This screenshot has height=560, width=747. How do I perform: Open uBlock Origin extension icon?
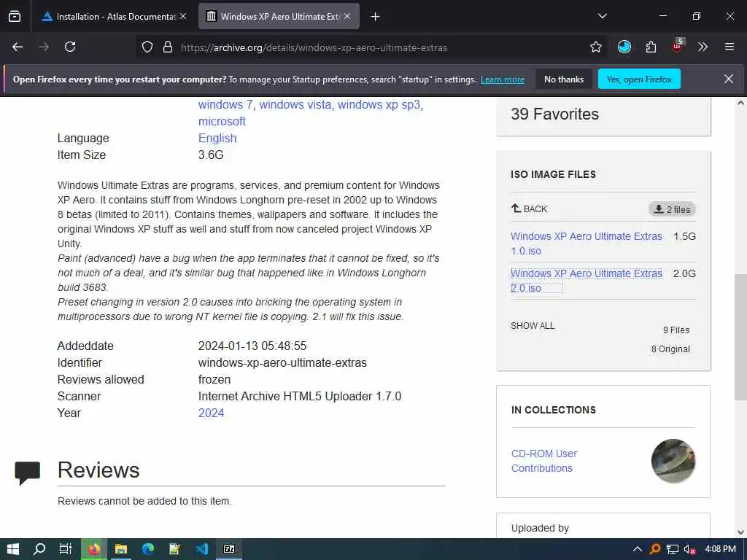tap(678, 46)
